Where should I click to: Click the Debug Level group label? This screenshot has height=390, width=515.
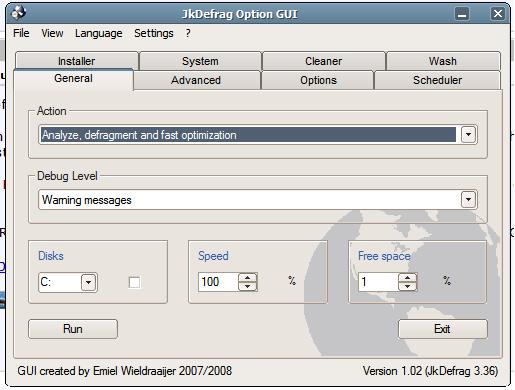(67, 176)
